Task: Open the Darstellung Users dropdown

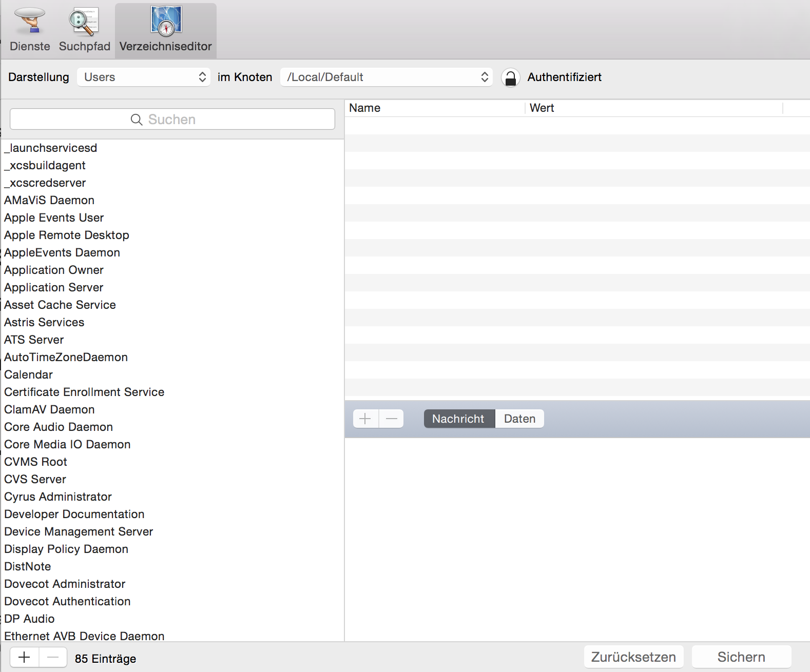Action: tap(144, 77)
